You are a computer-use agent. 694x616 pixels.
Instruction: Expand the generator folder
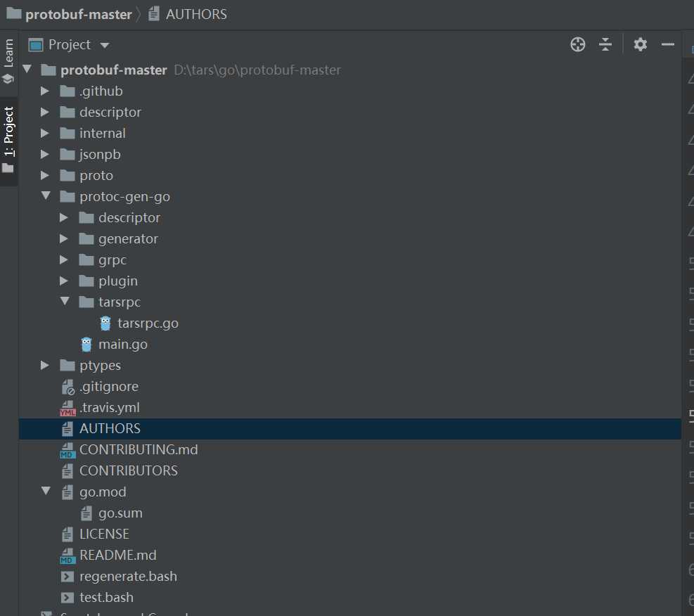(64, 238)
